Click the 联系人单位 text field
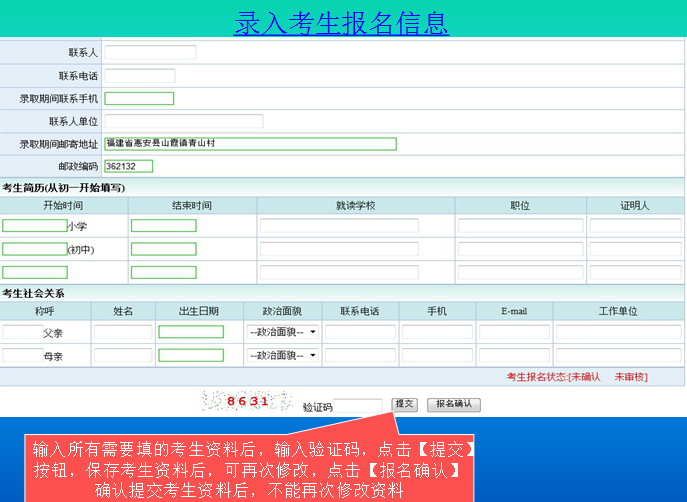Image resolution: width=687 pixels, height=502 pixels. [x=184, y=121]
